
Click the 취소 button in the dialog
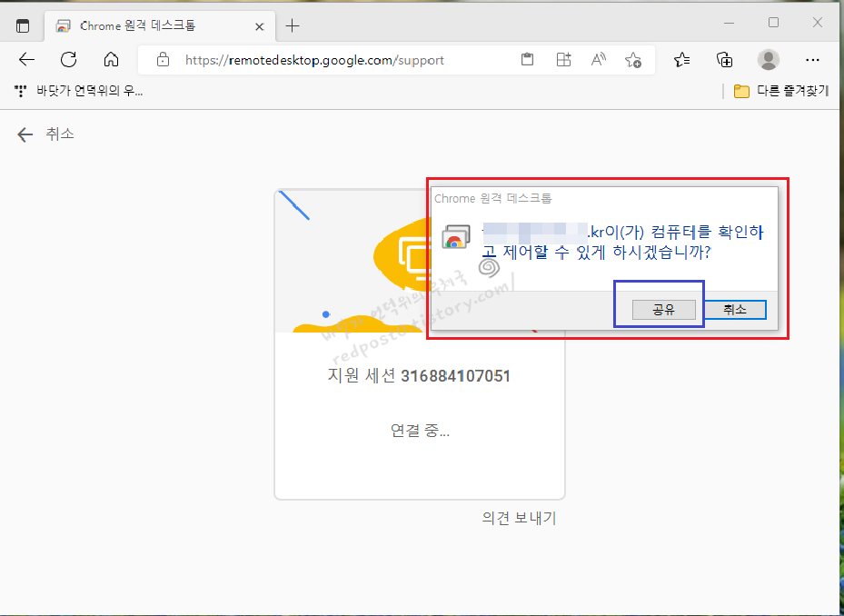[735, 310]
